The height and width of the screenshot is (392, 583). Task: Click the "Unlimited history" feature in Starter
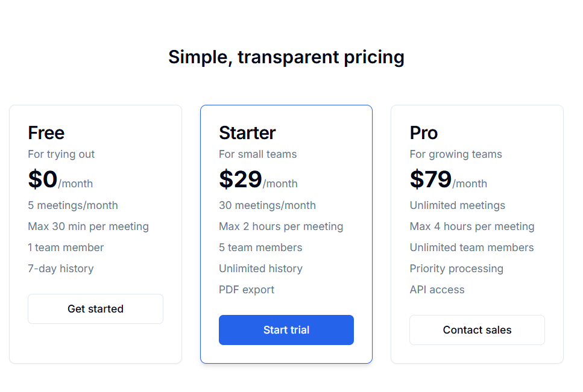[x=260, y=269]
